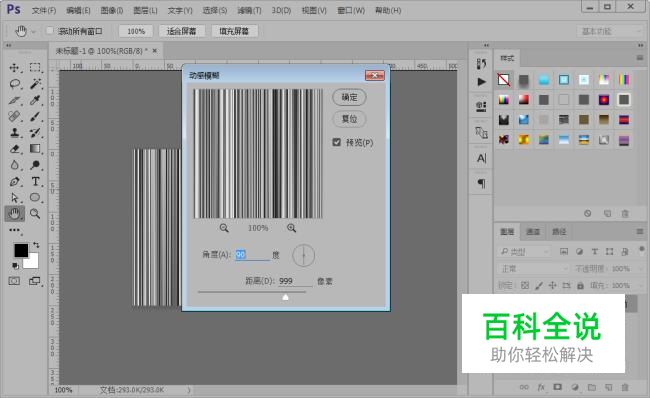Reset default foreground and background colors
This screenshot has height=398, width=650.
(x=15, y=265)
